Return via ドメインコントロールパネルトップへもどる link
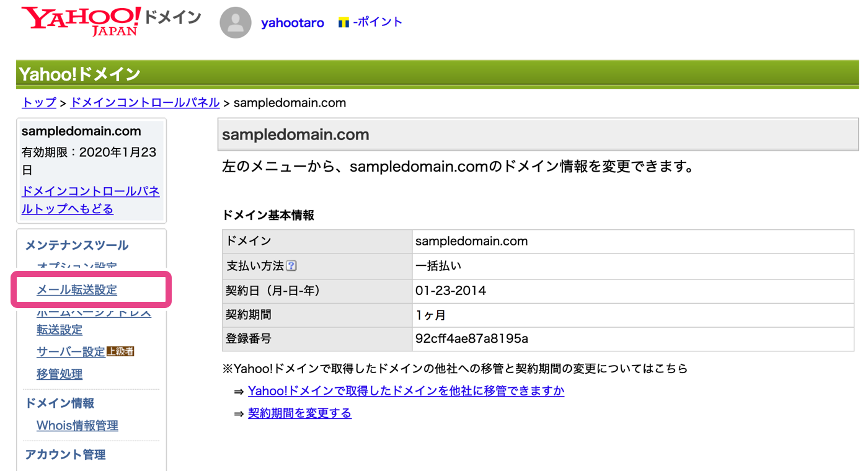The image size is (868, 471). (x=91, y=200)
